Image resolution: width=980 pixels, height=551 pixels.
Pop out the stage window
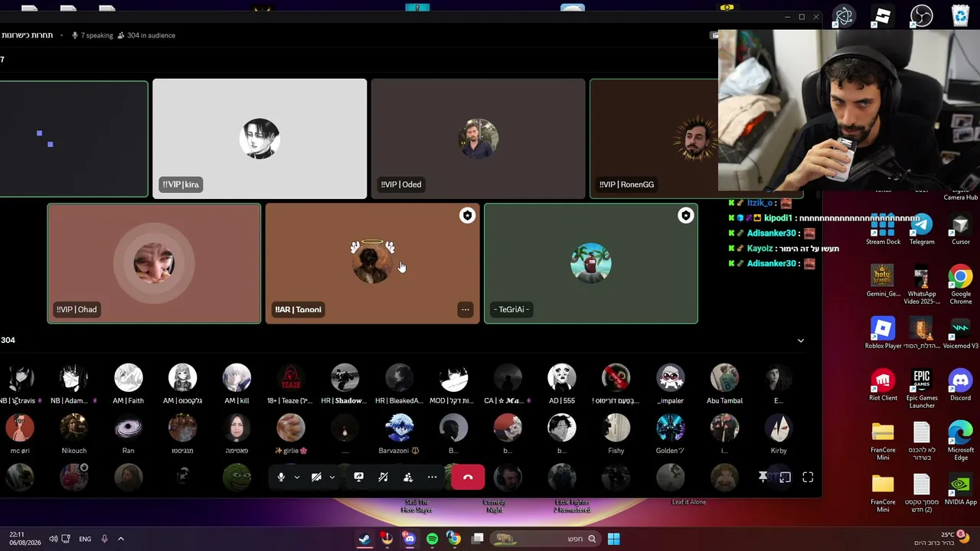(786, 478)
